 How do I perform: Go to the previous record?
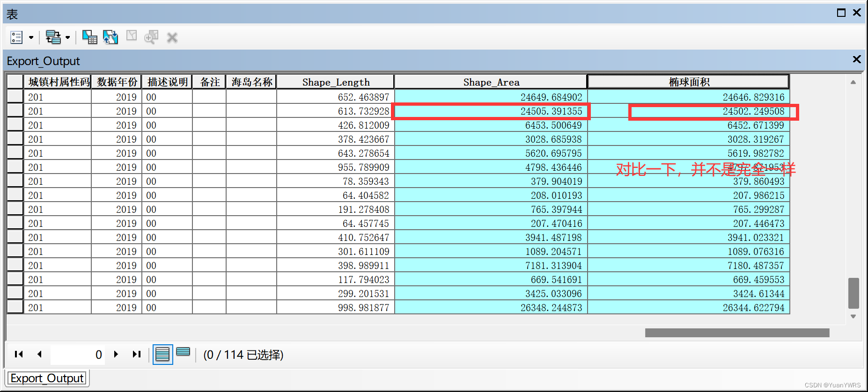tap(39, 354)
